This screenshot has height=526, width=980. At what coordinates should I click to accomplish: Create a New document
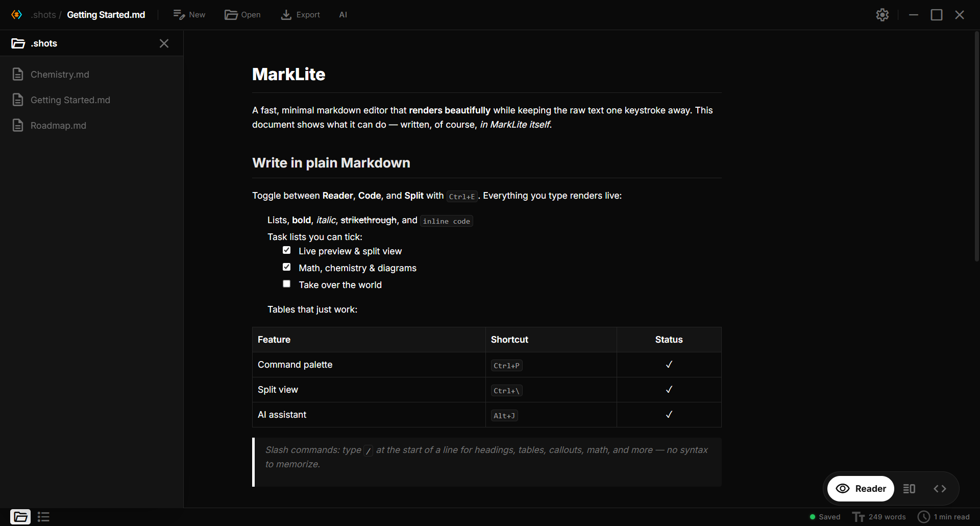tap(189, 15)
